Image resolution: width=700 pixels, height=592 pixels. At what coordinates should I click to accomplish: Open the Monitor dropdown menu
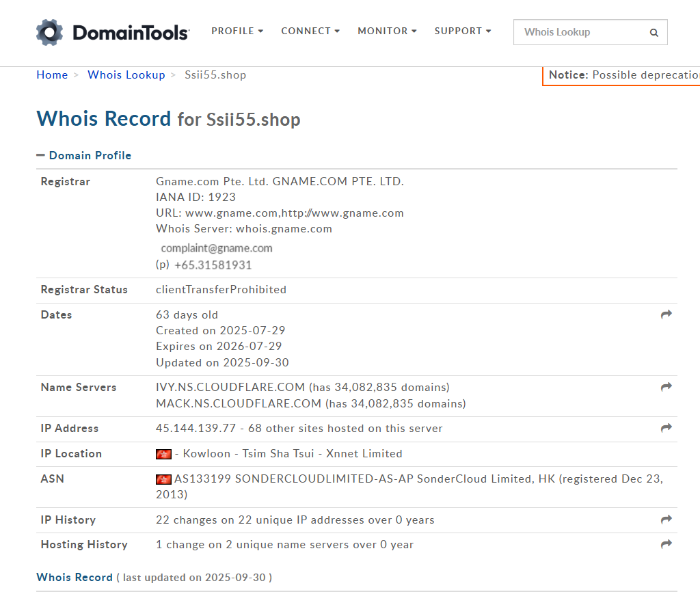[x=387, y=31]
